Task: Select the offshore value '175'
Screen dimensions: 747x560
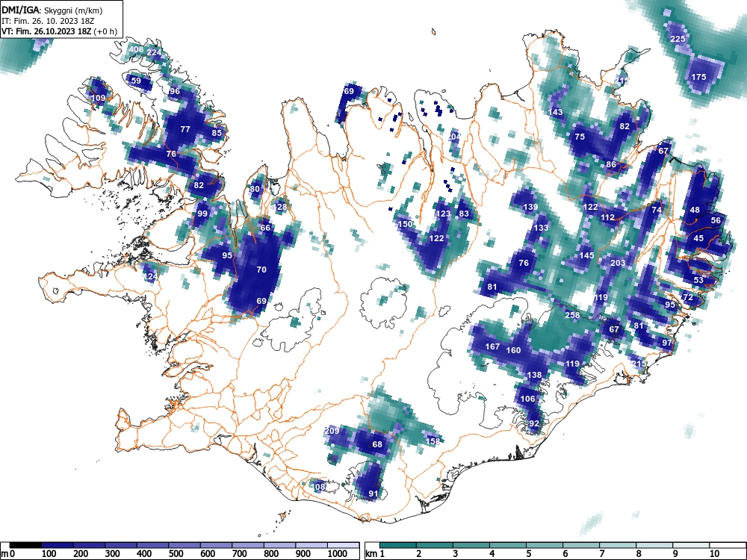Action: point(699,77)
